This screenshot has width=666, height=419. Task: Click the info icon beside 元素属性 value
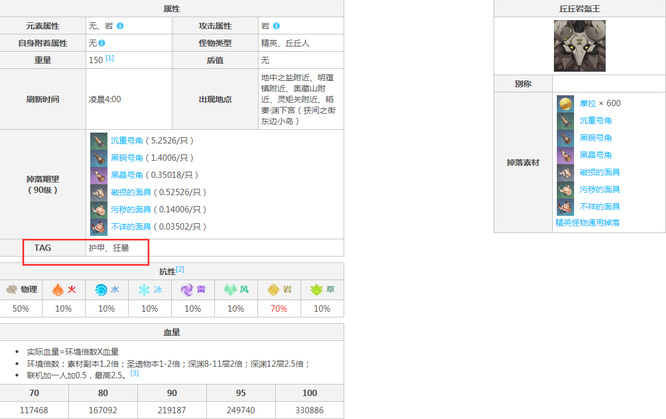click(x=121, y=26)
